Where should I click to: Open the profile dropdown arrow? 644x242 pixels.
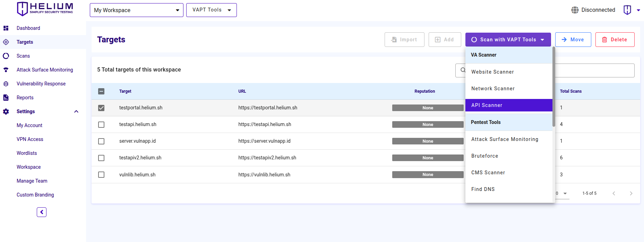click(x=638, y=10)
